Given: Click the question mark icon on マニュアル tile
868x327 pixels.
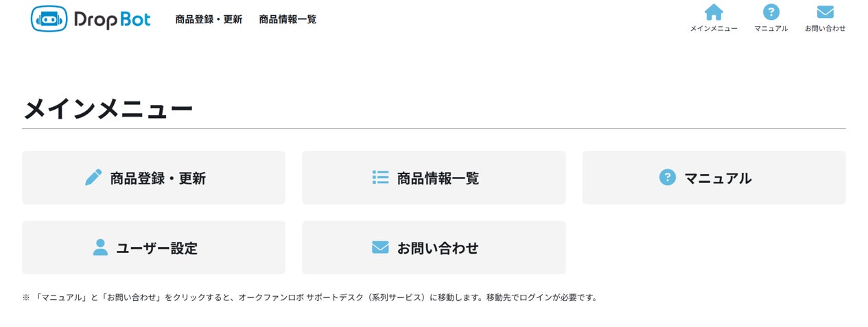Looking at the screenshot, I should (667, 178).
